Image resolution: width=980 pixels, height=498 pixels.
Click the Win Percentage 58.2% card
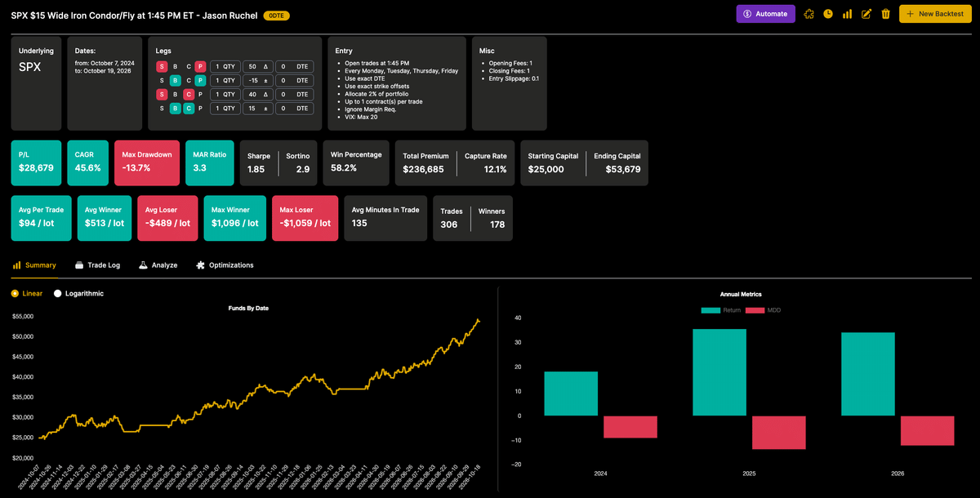click(x=356, y=162)
